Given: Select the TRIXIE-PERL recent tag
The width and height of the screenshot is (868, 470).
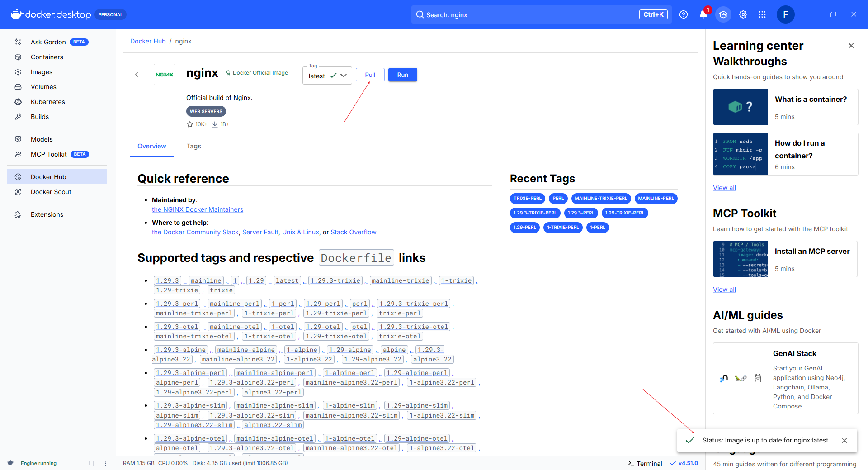Looking at the screenshot, I should coord(528,199).
